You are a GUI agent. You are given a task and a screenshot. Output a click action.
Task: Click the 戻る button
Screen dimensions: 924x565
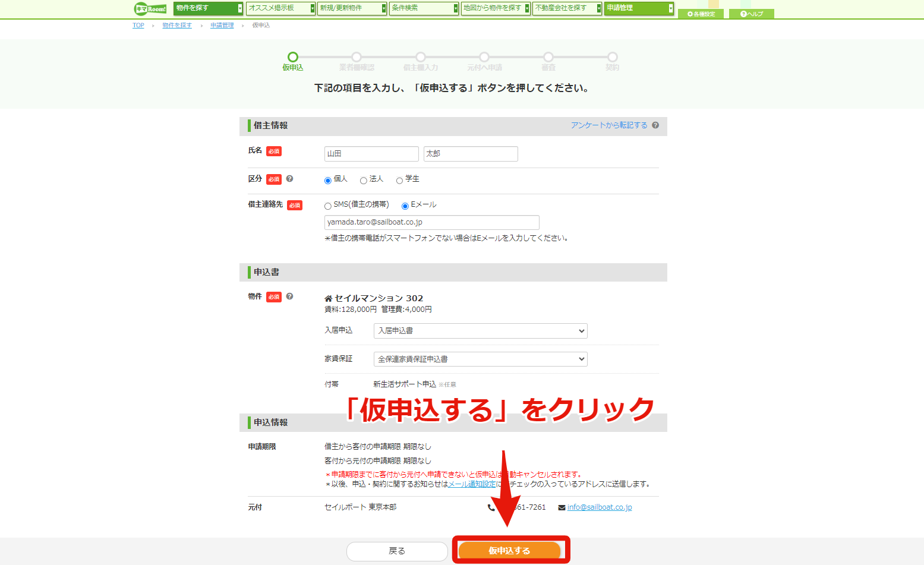[x=397, y=551]
